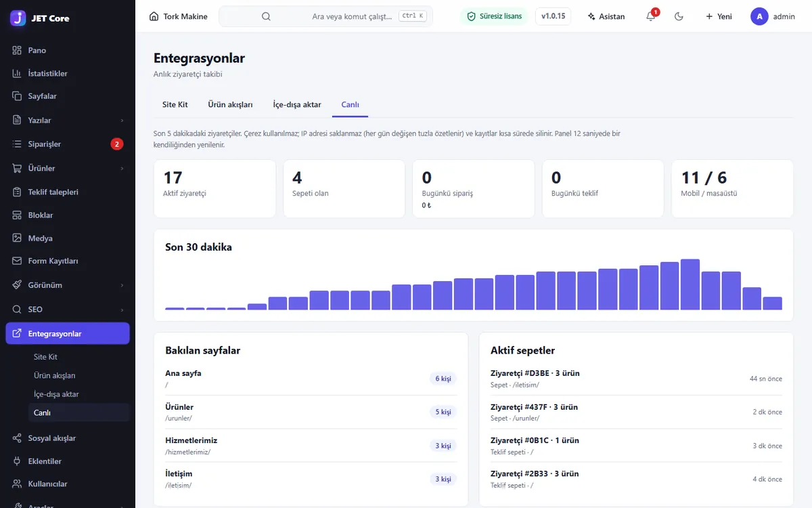
Task: Click the search magnifier icon
Action: pos(266,16)
